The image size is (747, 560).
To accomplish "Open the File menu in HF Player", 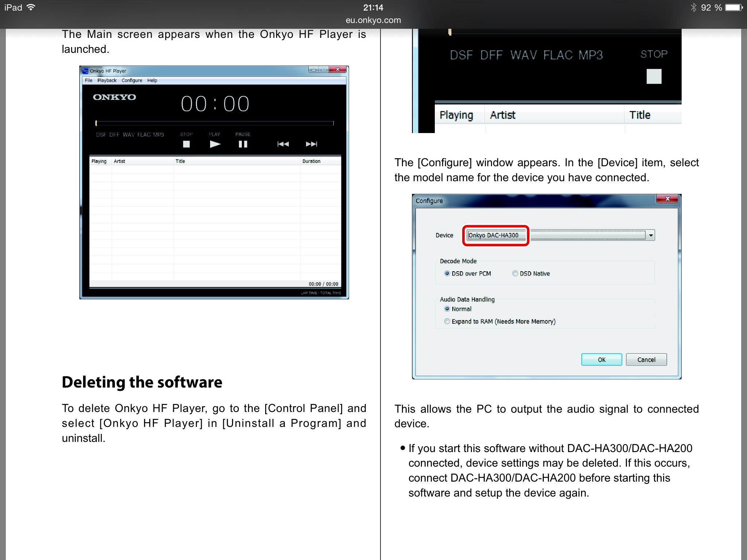I will [x=89, y=81].
